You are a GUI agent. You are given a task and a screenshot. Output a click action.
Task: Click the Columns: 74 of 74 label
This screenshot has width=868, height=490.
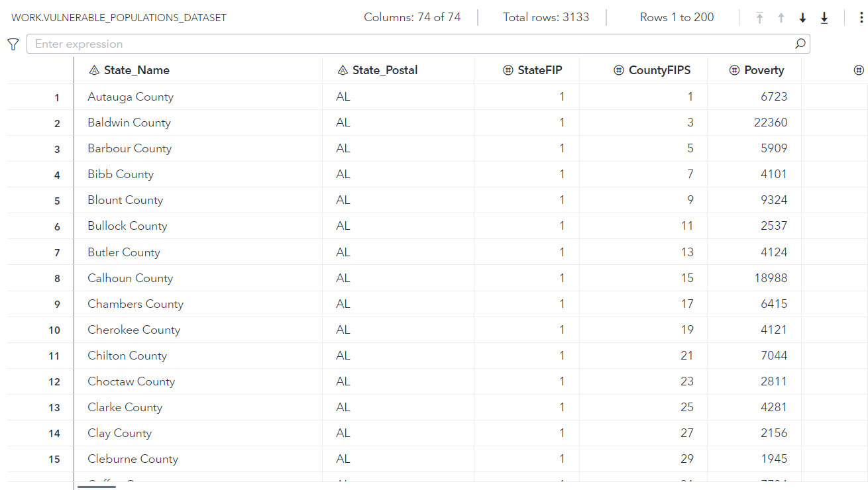click(x=412, y=17)
